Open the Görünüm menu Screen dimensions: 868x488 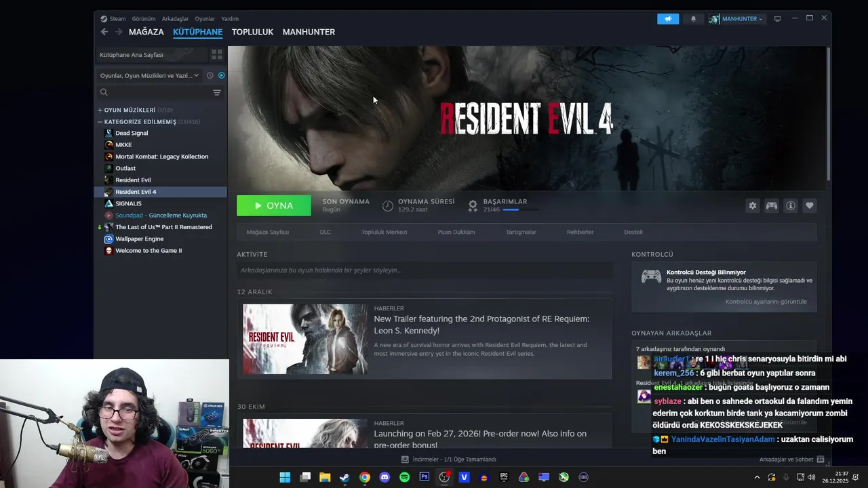[144, 19]
